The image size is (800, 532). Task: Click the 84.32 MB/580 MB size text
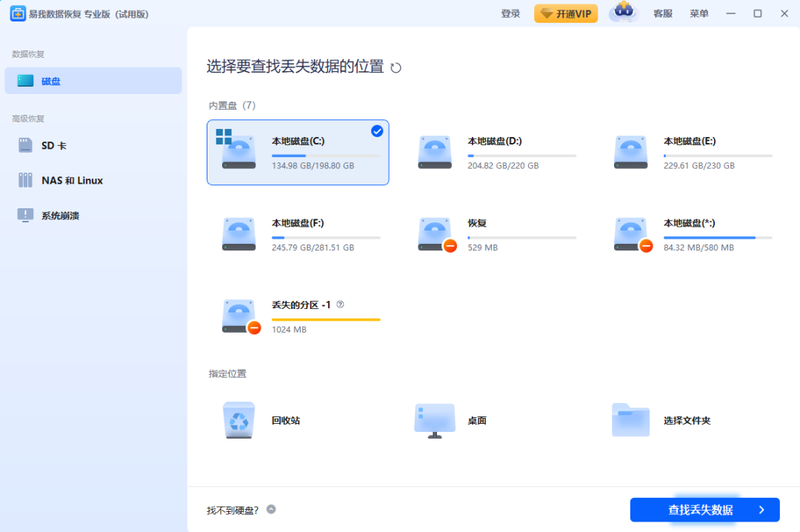click(699, 247)
